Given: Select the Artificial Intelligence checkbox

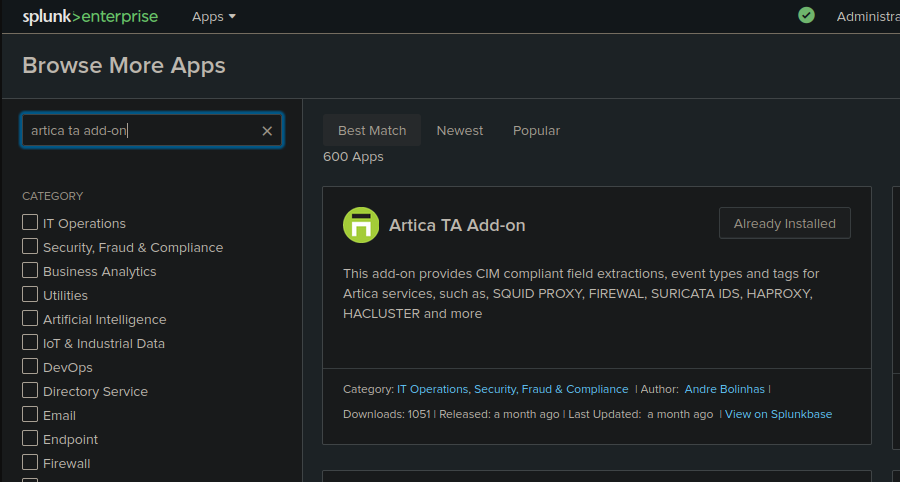Looking at the screenshot, I should click(30, 318).
